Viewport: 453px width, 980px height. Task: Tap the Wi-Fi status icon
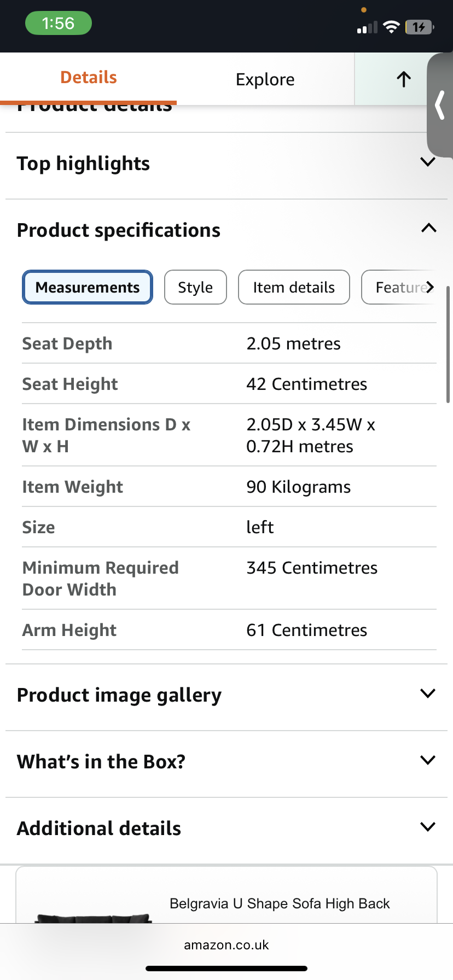pos(391,27)
